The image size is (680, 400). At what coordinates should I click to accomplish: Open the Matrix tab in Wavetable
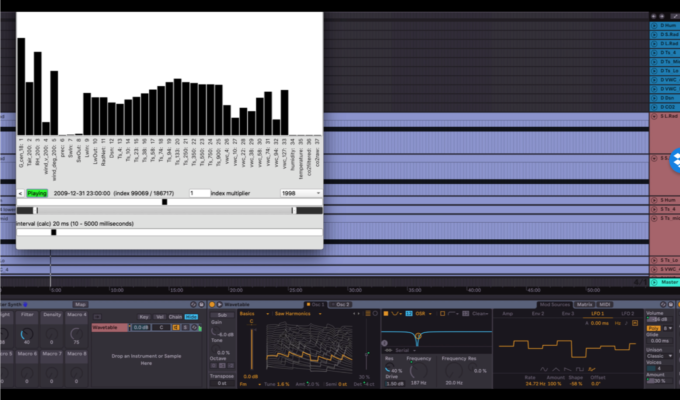(585, 303)
